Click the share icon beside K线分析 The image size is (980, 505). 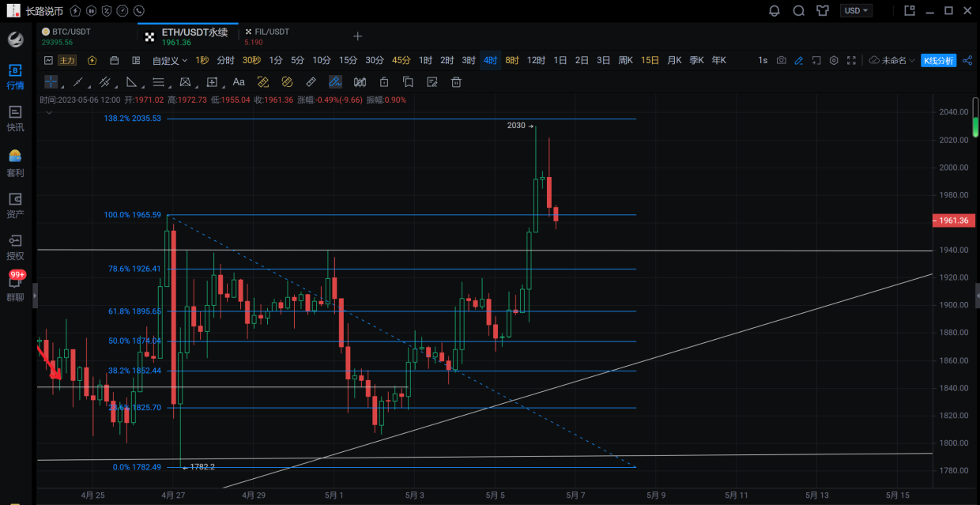pyautogui.click(x=967, y=61)
